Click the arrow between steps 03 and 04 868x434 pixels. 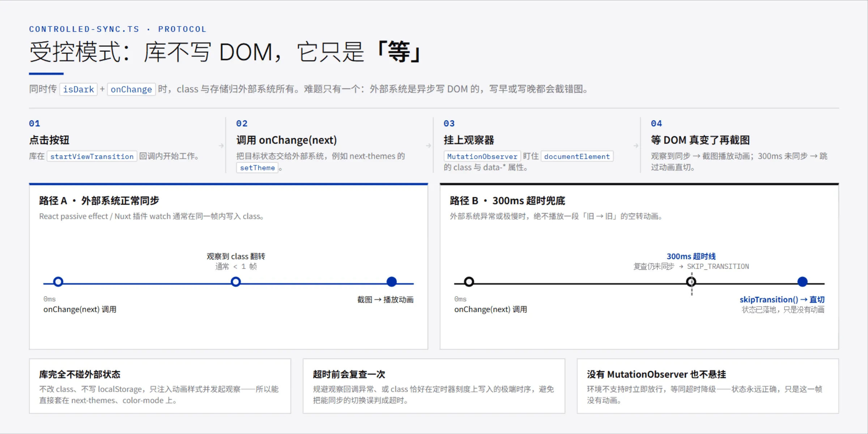[x=636, y=146]
